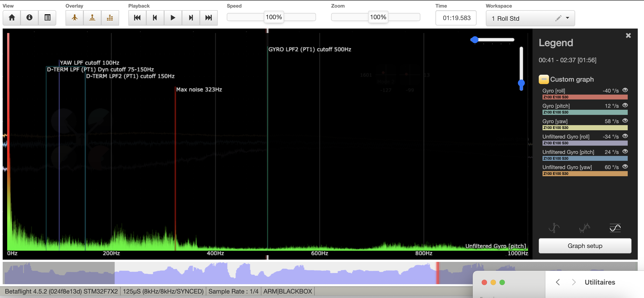This screenshot has height=298, width=644.
Task: Adjust the Speed slider at 100%
Action: 274,17
